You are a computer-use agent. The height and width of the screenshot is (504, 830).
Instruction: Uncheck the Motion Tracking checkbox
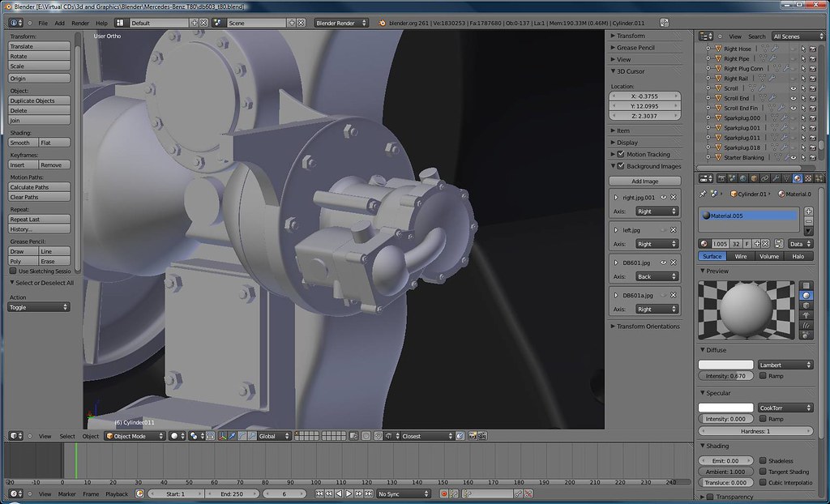(x=621, y=154)
